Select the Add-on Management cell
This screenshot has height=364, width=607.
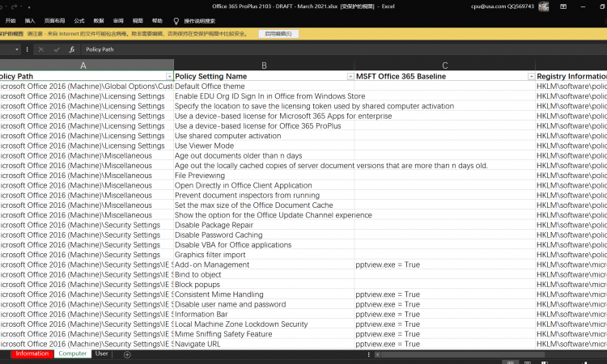click(264, 265)
